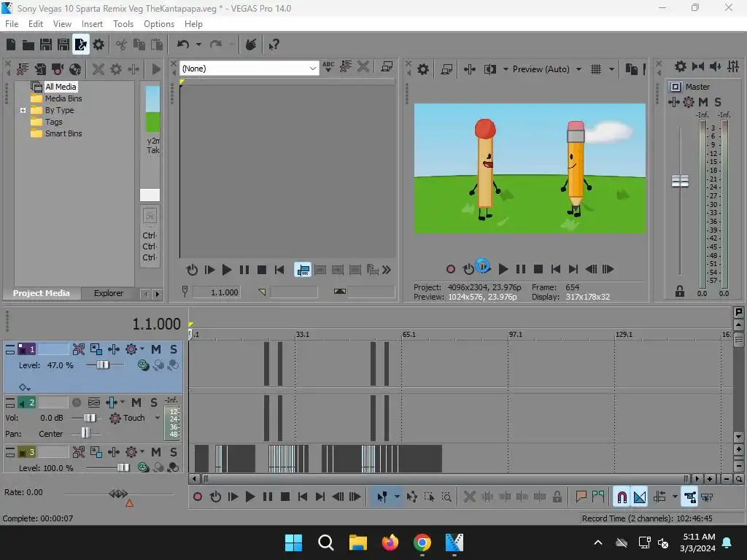The image size is (747, 560).
Task: Open Overlays dropdown arrow in preview
Action: [x=612, y=69]
